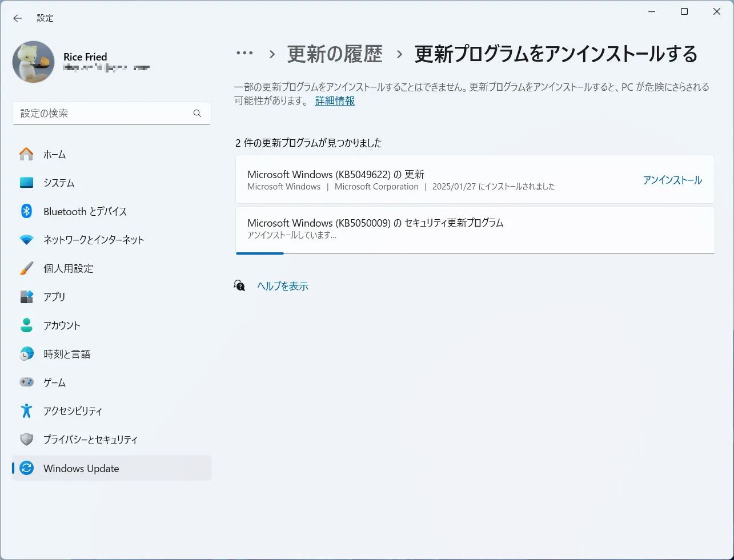Select Windows Update in sidebar
The width and height of the screenshot is (734, 560).
tap(111, 468)
